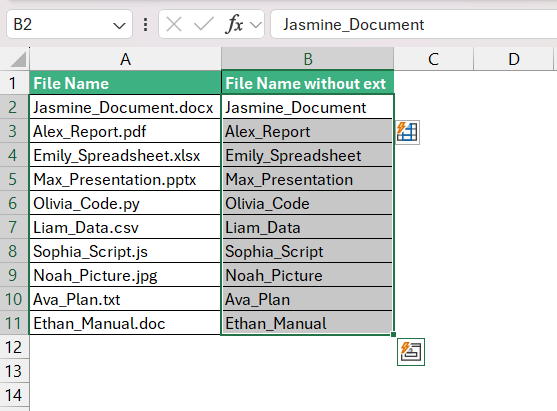Expand the Name Box dropdown arrow
Viewport: 557px width, 411px height.
119,26
